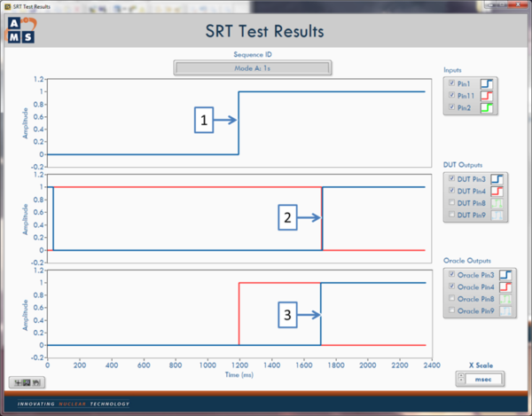Select the graph pan hand tool
The width and height of the screenshot is (532, 416).
click(38, 381)
